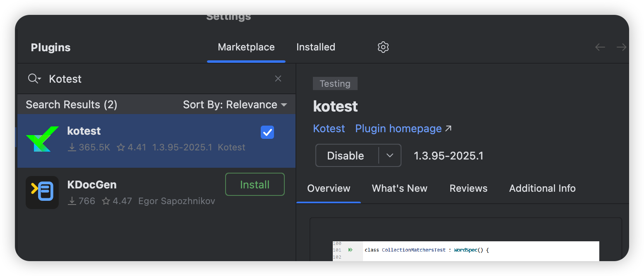Viewport: 644px width, 276px height.
Task: Open the Additional Info tab
Action: click(x=542, y=188)
